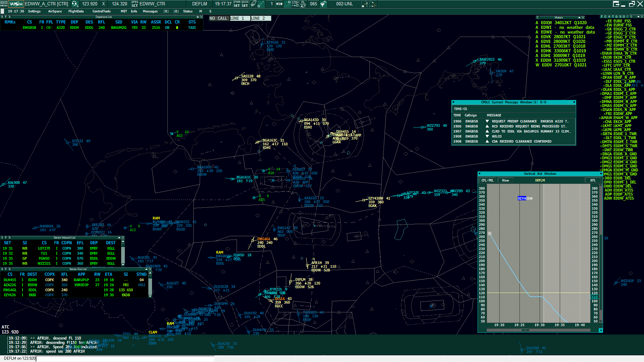Click the CFL/PEL button in Vertical Aid Window
The image size is (644, 362).
487,180
